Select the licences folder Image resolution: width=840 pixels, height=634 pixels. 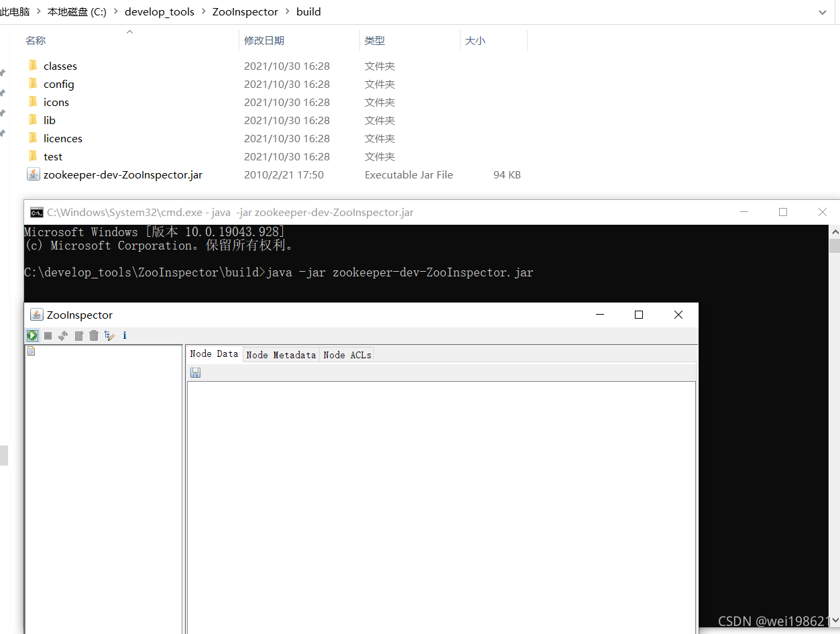pyautogui.click(x=63, y=138)
